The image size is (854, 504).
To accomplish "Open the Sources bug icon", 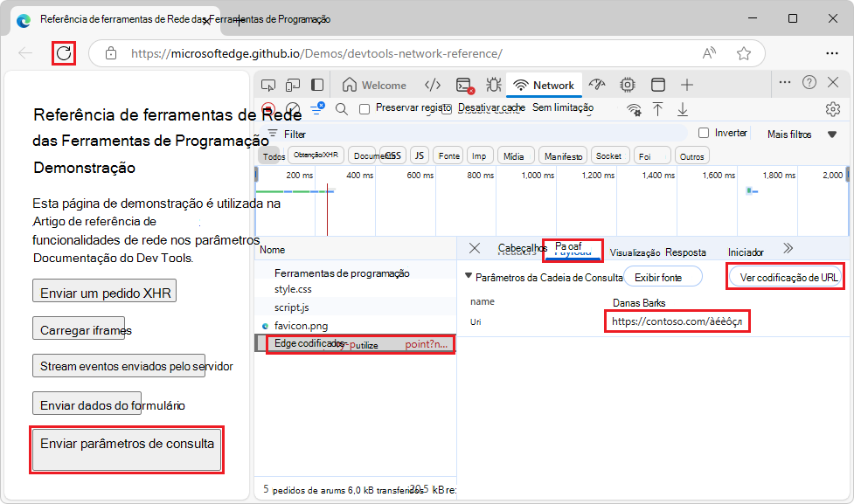I will pyautogui.click(x=494, y=85).
